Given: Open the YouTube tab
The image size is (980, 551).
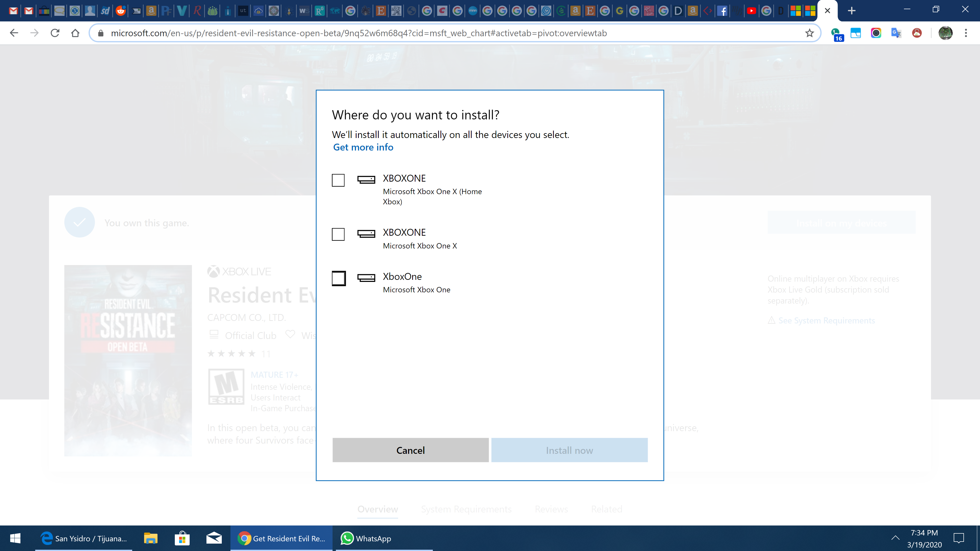Looking at the screenshot, I should click(x=751, y=11).
